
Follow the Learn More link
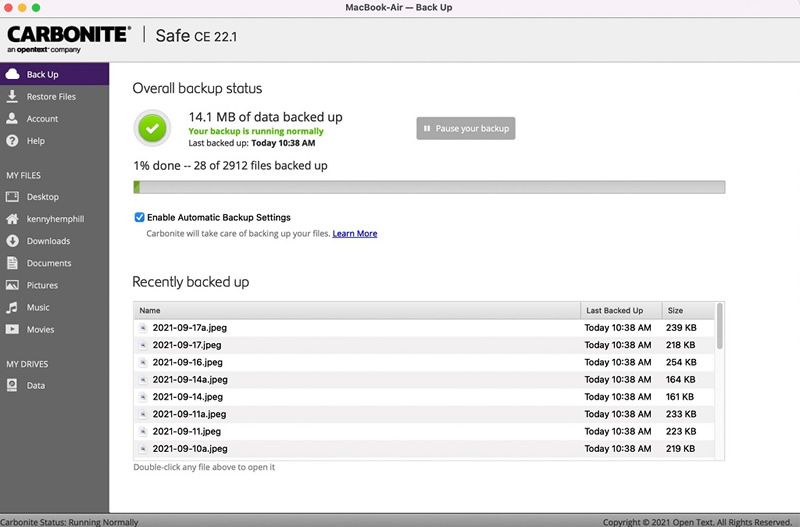pos(355,234)
